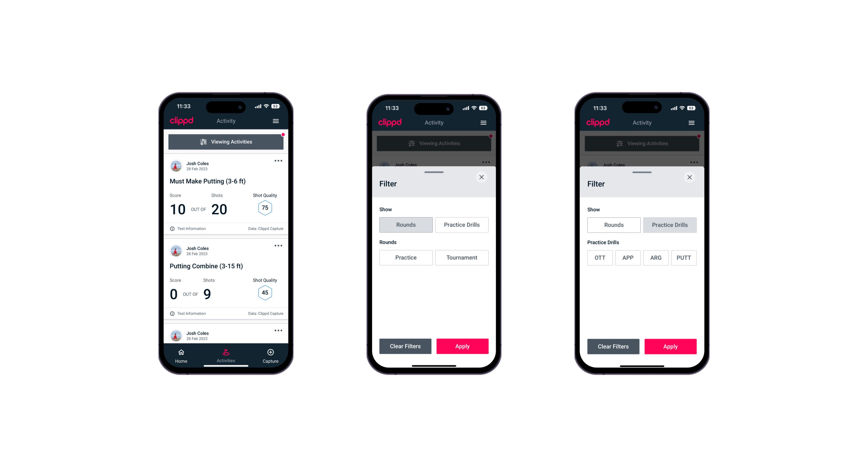This screenshot has width=868, height=467.
Task: Select the PUTT practice drill category
Action: (x=684, y=257)
